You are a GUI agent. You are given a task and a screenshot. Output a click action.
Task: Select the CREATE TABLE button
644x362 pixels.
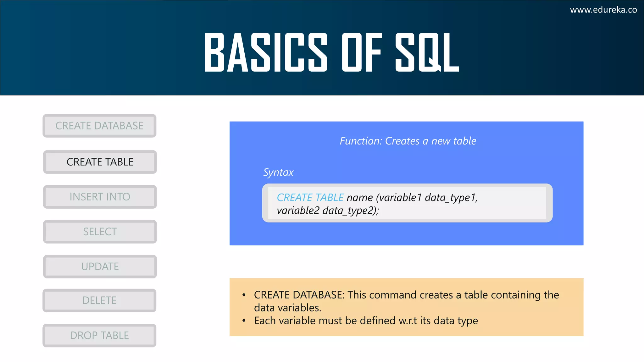[x=100, y=162]
